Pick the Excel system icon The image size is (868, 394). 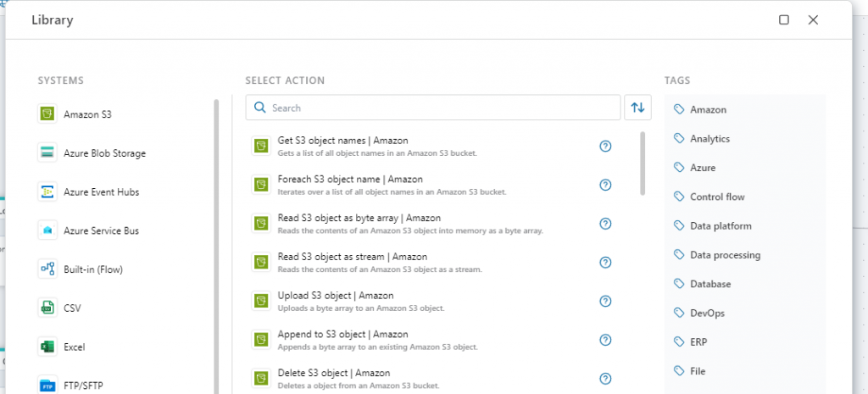pyautogui.click(x=47, y=347)
